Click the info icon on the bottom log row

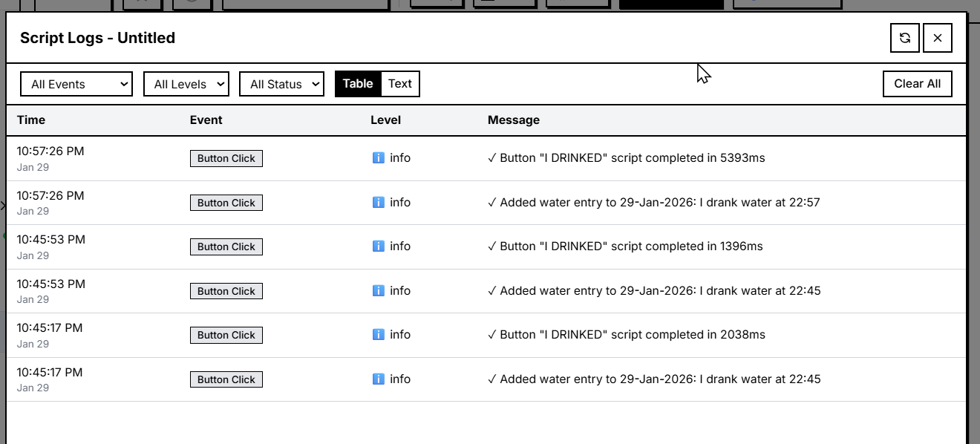tap(378, 379)
